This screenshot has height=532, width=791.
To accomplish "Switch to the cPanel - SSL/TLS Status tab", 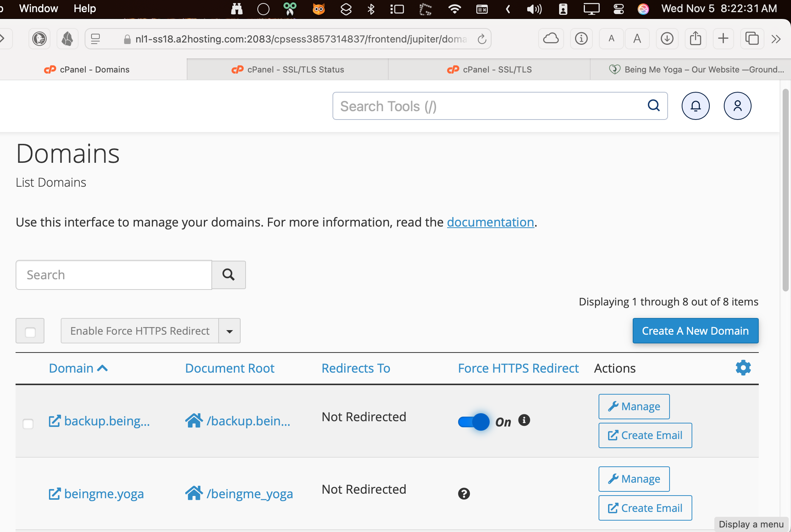I will (x=288, y=69).
